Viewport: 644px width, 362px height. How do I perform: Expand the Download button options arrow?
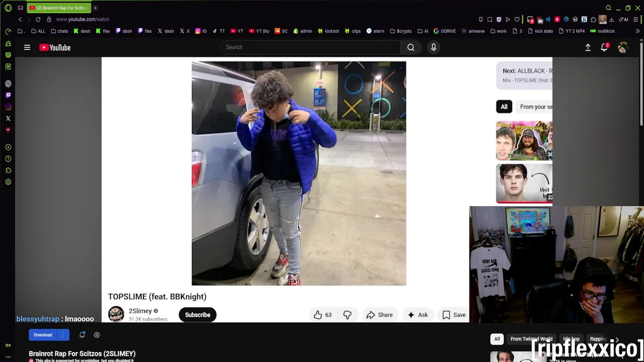pos(63,335)
